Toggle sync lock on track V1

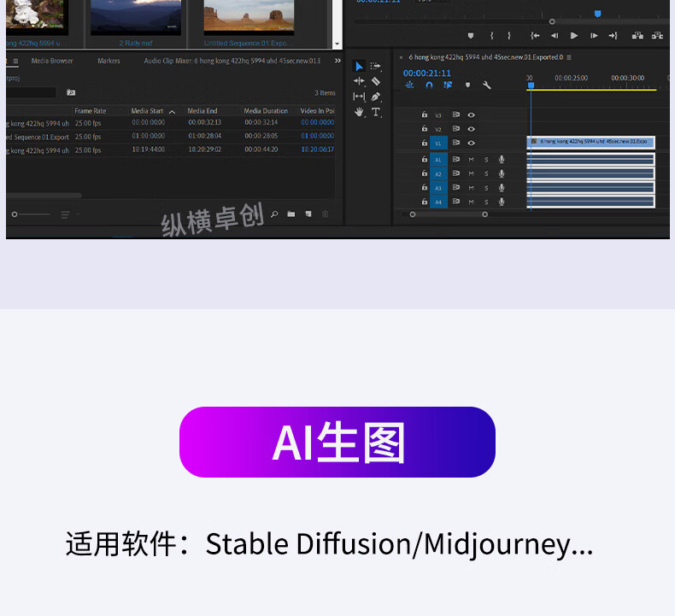pos(456,143)
